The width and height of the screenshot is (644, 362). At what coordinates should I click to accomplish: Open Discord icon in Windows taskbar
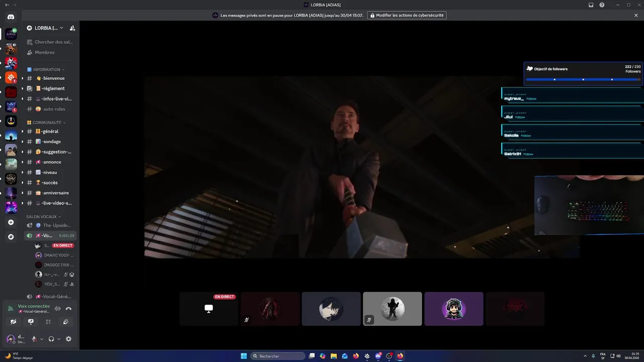click(378, 356)
